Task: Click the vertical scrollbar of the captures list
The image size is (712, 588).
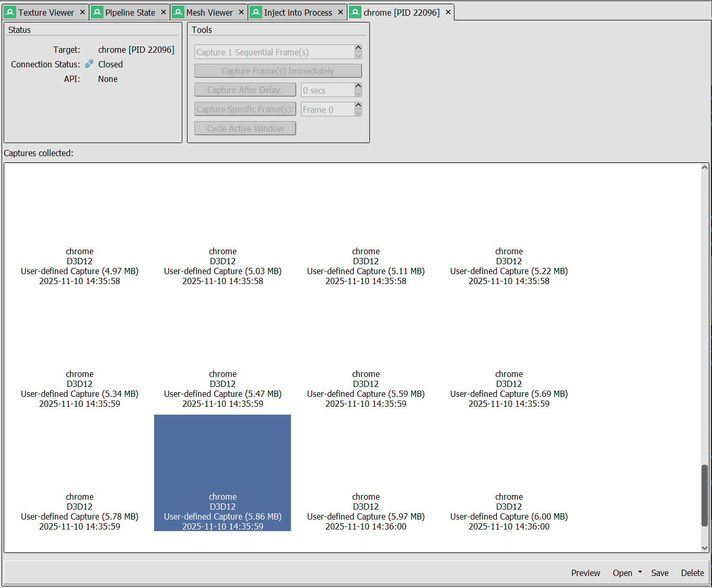Action: 705,491
